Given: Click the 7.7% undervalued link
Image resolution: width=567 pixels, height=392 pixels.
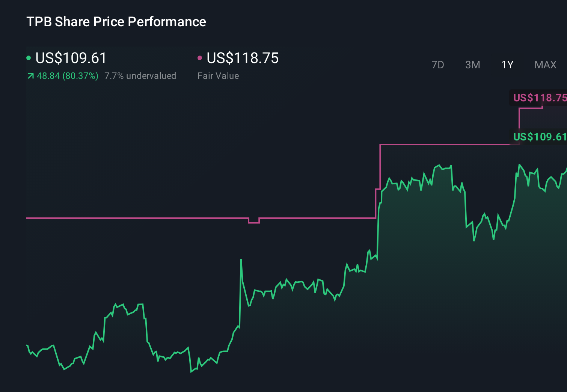Looking at the screenshot, I should (140, 76).
